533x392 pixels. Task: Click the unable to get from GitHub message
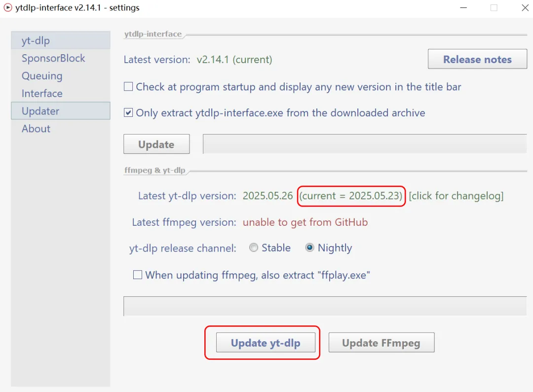point(305,222)
